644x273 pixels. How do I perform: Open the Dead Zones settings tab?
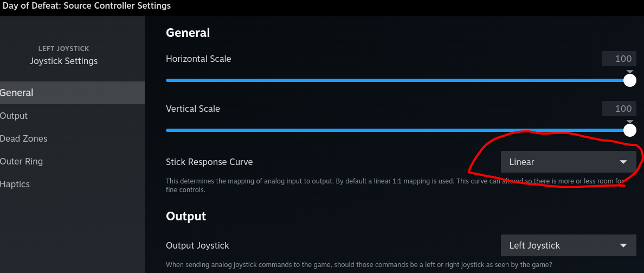pyautogui.click(x=24, y=138)
